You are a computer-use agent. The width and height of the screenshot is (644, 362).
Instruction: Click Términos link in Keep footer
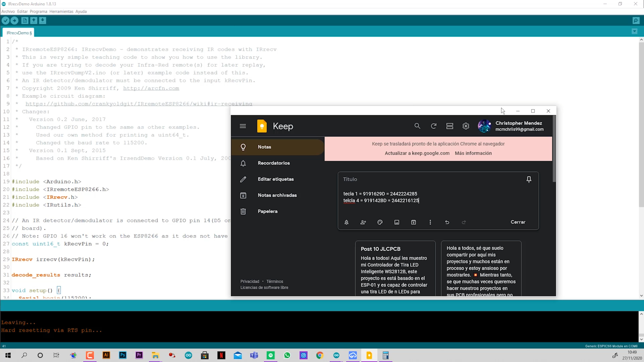(275, 282)
